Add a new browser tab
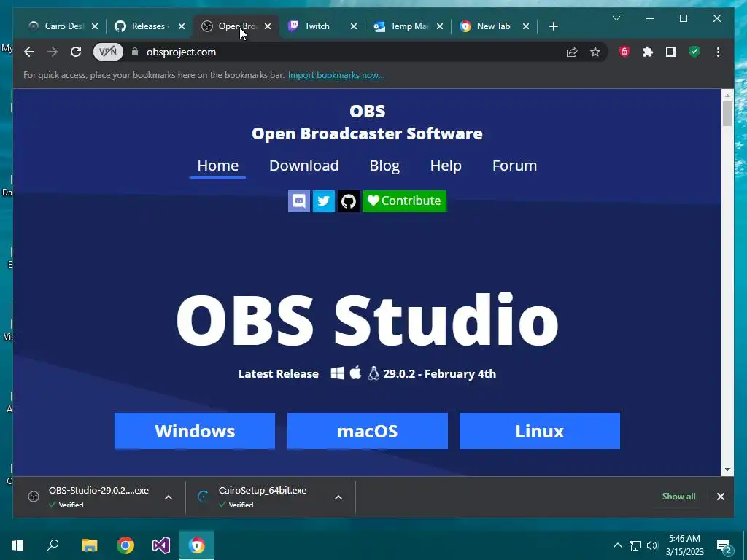The width and height of the screenshot is (747, 560). click(553, 27)
